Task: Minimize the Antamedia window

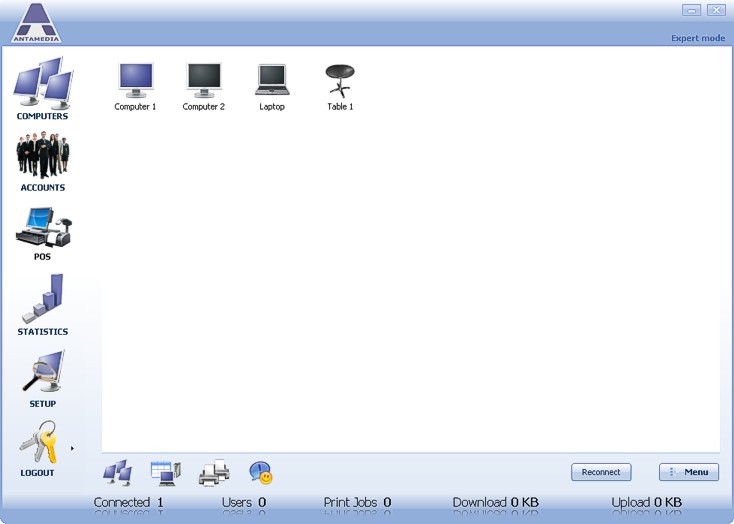Action: click(691, 10)
